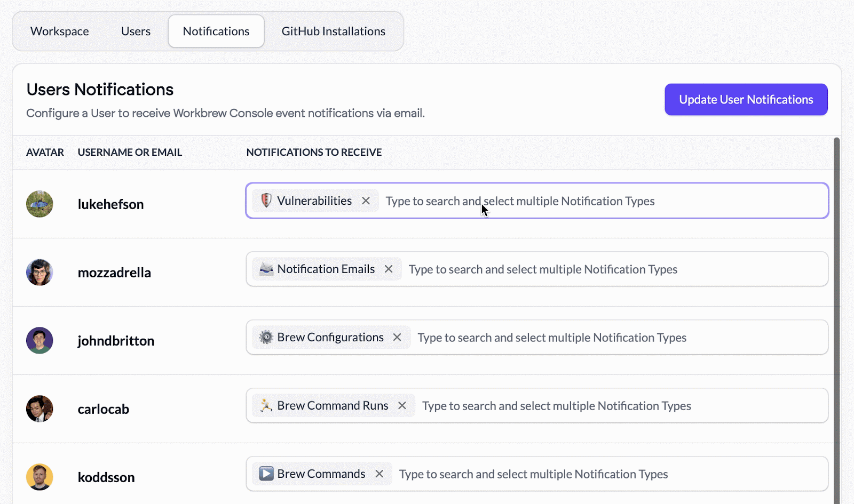Switch to the Users tab
Screen dimensions: 854x504
(x=136, y=31)
